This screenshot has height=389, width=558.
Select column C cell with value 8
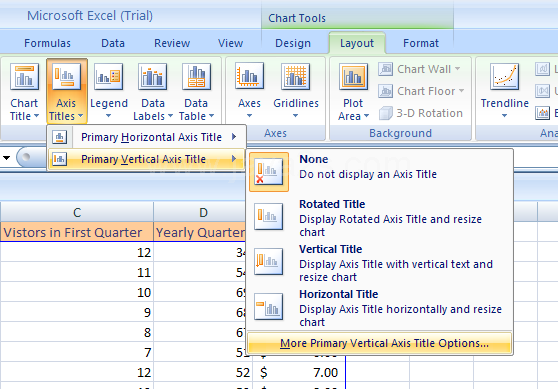pyautogui.click(x=77, y=332)
